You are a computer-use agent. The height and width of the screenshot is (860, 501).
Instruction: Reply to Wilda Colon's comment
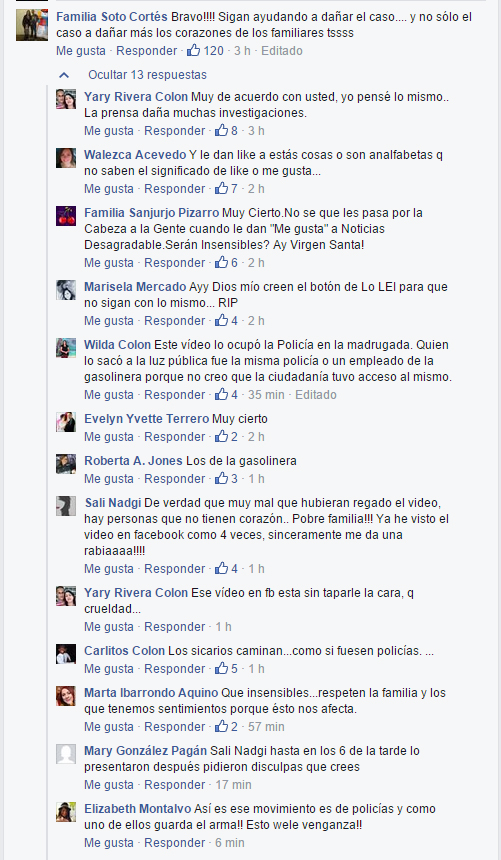tap(174, 394)
